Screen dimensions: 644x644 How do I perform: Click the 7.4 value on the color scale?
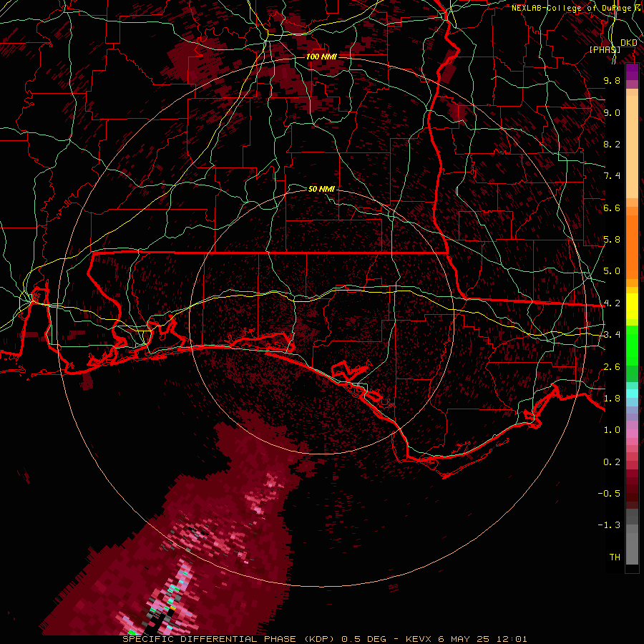612,176
